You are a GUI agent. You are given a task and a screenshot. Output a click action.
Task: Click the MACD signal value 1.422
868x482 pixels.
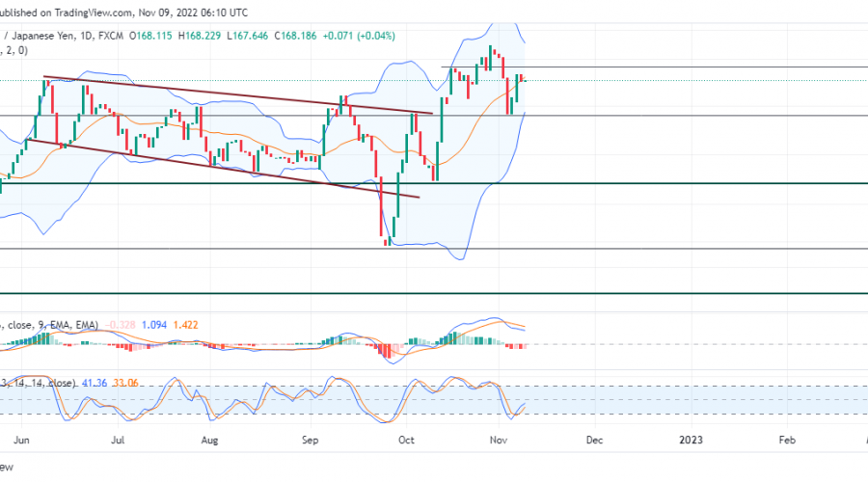[x=185, y=325]
